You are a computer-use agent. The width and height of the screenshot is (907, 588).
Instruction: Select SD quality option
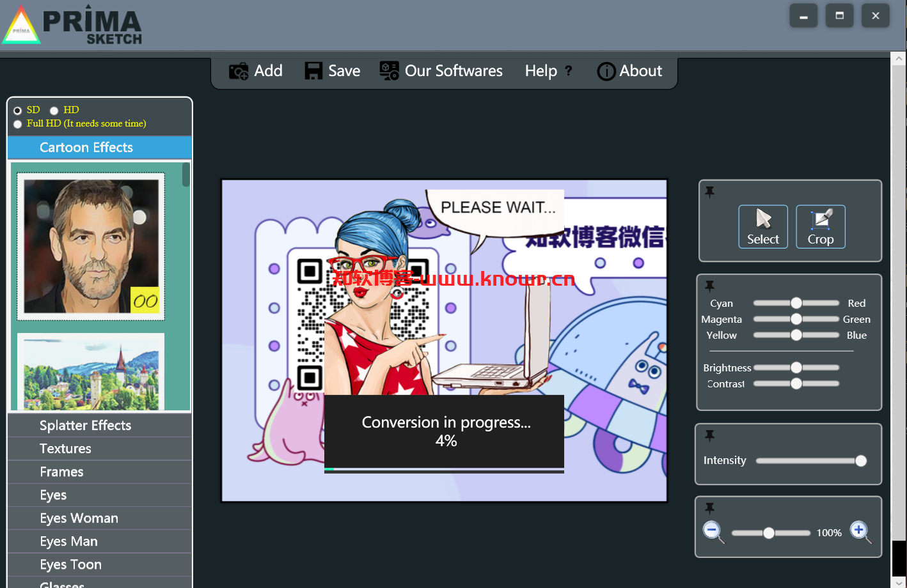tap(18, 111)
